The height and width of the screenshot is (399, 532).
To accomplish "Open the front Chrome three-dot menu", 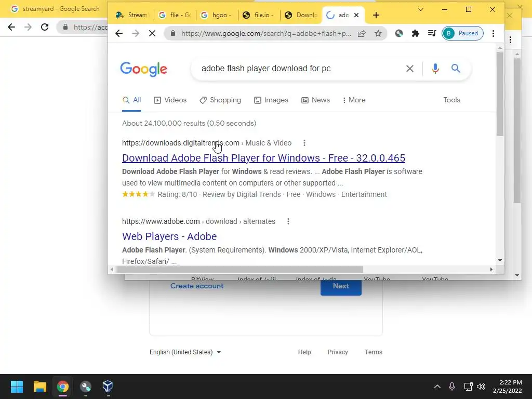I will (x=494, y=33).
